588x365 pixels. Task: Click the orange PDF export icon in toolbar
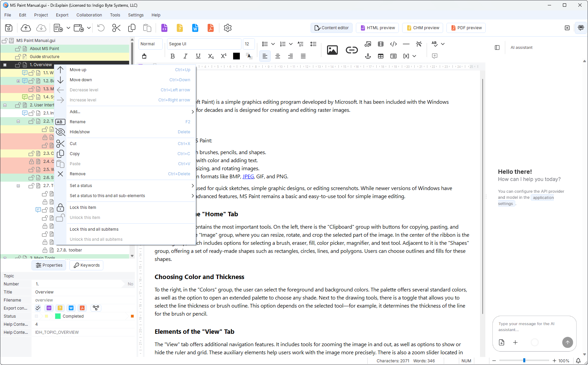click(211, 28)
